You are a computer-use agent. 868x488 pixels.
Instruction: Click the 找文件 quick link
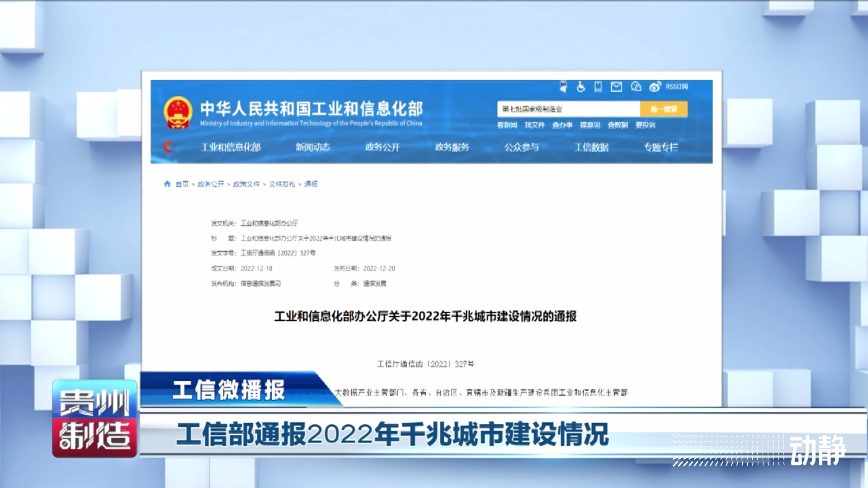pyautogui.click(x=534, y=125)
